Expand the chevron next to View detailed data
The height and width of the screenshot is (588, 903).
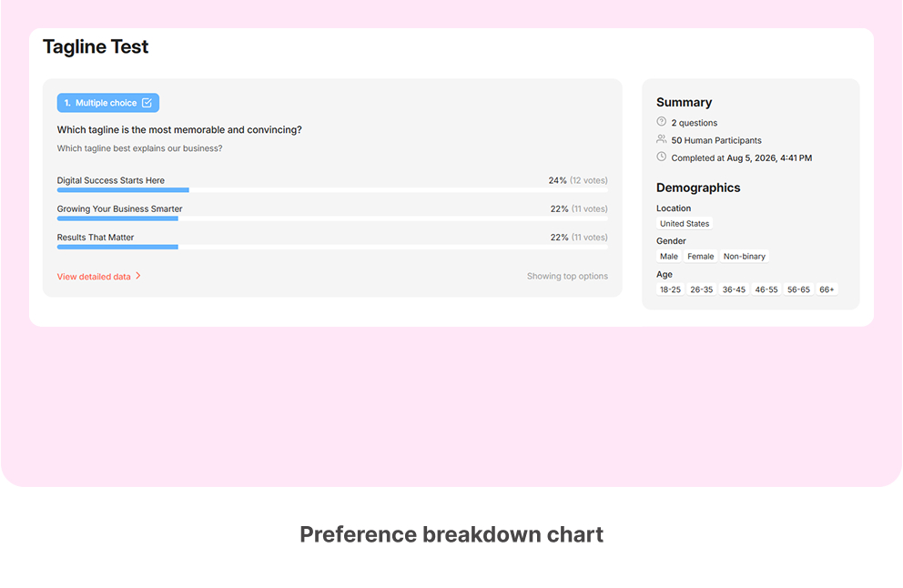(x=138, y=276)
